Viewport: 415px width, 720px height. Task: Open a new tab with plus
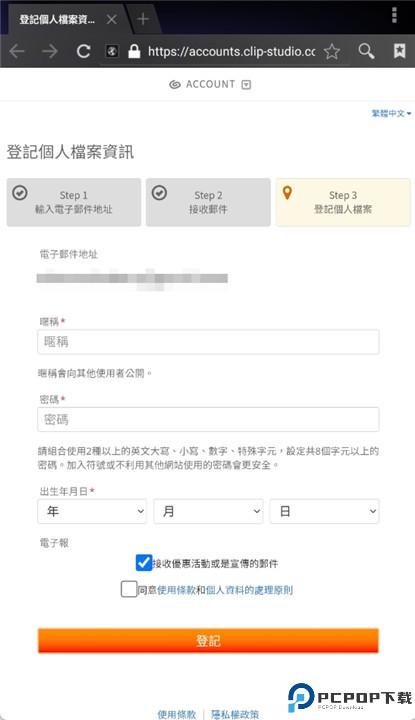(143, 18)
